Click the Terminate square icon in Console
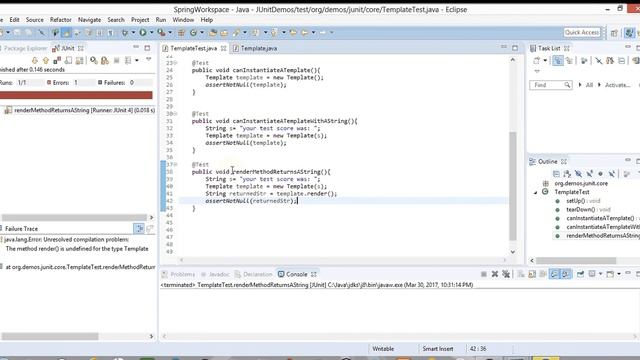This screenshot has height=360, width=640. coord(484,274)
